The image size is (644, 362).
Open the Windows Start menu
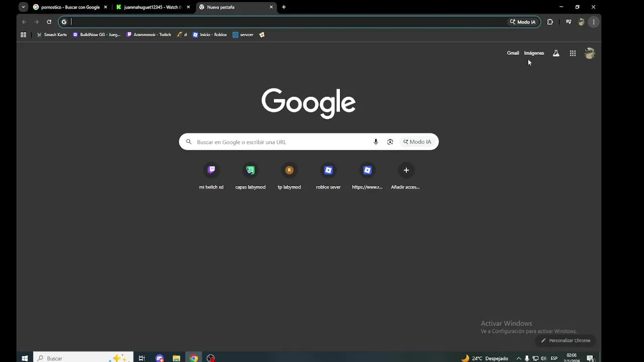point(25,358)
